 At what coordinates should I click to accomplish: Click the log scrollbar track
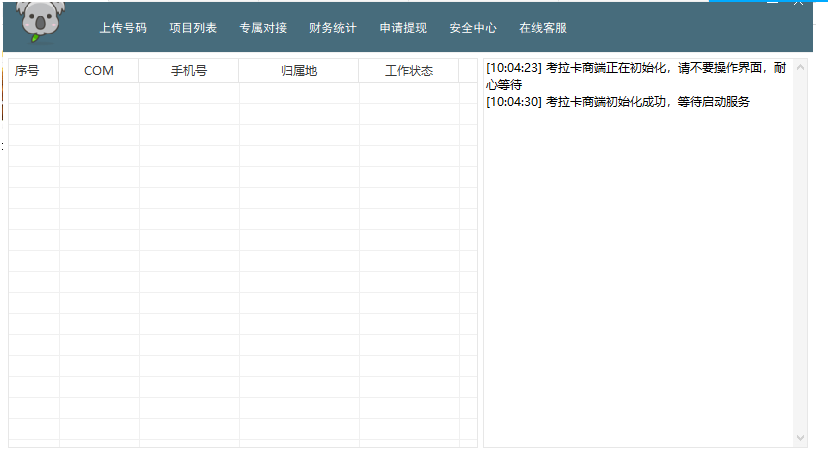(x=800, y=250)
